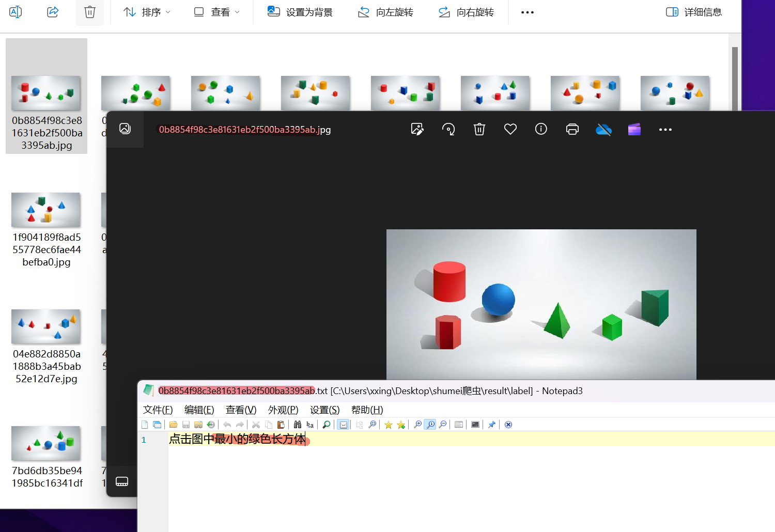775x532 pixels.
Task: Show file info in Photos viewer
Action: (x=541, y=129)
